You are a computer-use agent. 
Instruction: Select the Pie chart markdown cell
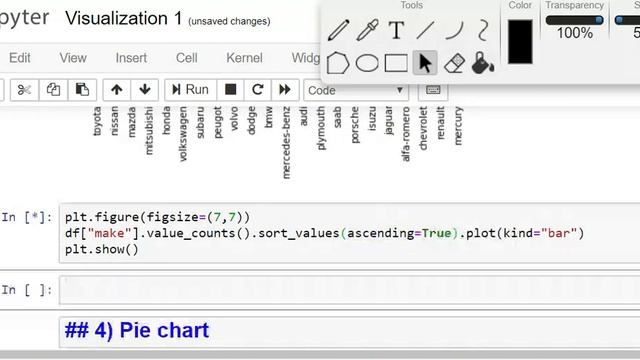click(349, 331)
